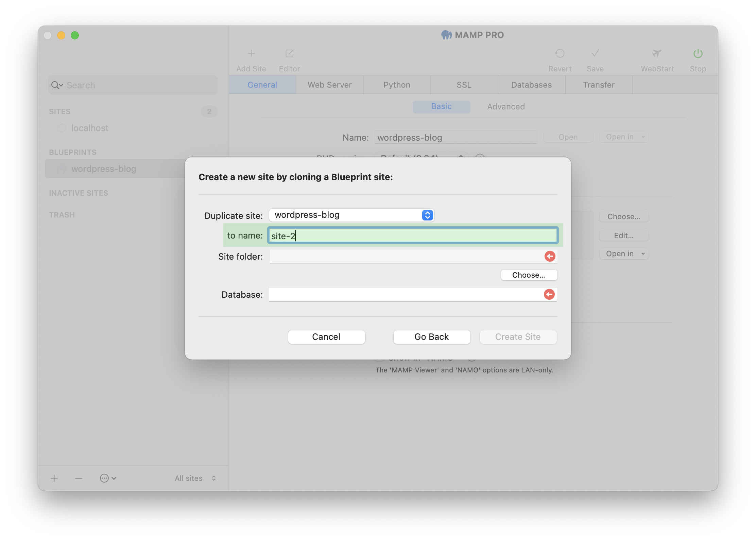The height and width of the screenshot is (541, 756).
Task: Click the Revert toolbar icon
Action: click(x=560, y=53)
